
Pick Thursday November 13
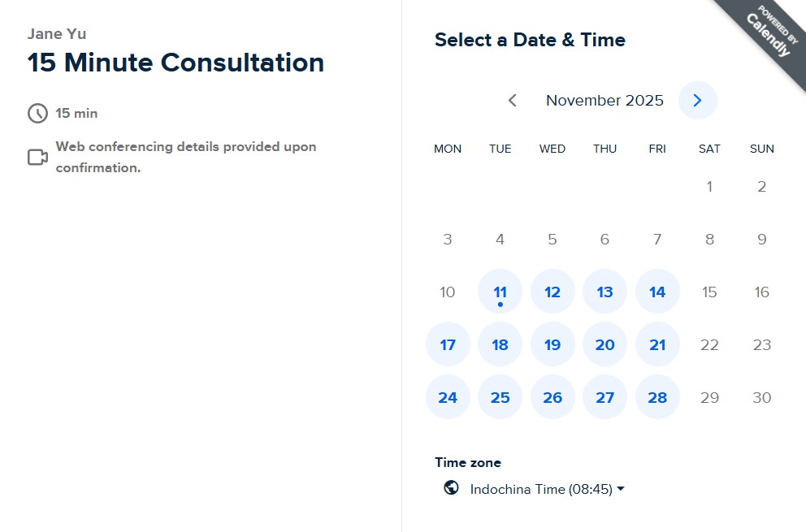tap(604, 292)
